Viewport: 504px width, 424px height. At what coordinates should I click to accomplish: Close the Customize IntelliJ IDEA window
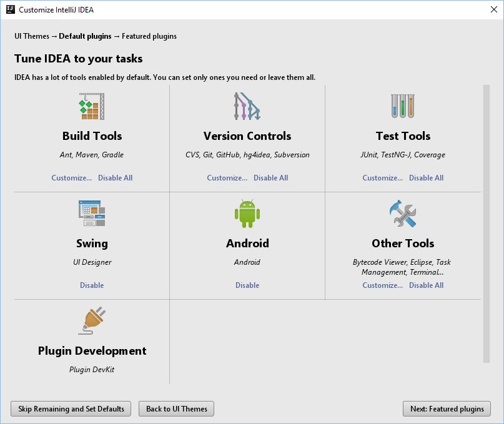click(494, 9)
